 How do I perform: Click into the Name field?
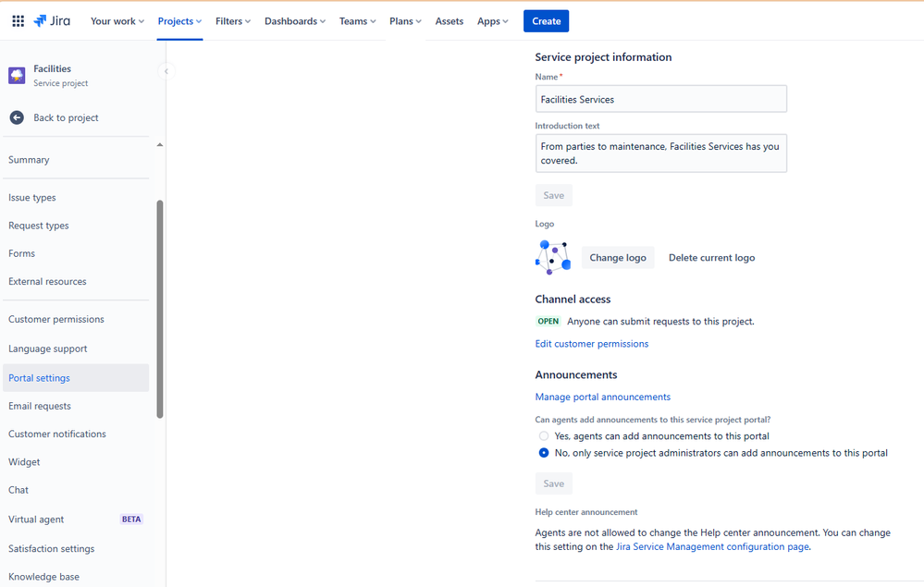pyautogui.click(x=660, y=99)
